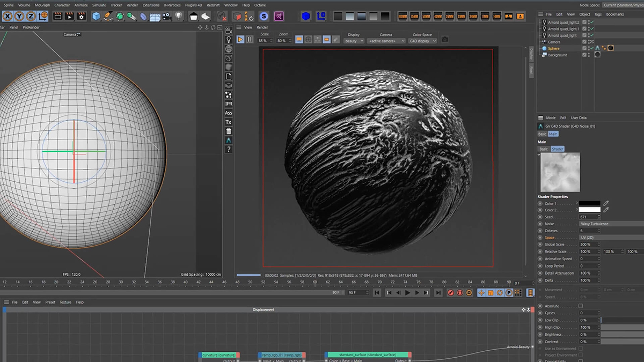Play the timeline animation forward

click(x=408, y=293)
